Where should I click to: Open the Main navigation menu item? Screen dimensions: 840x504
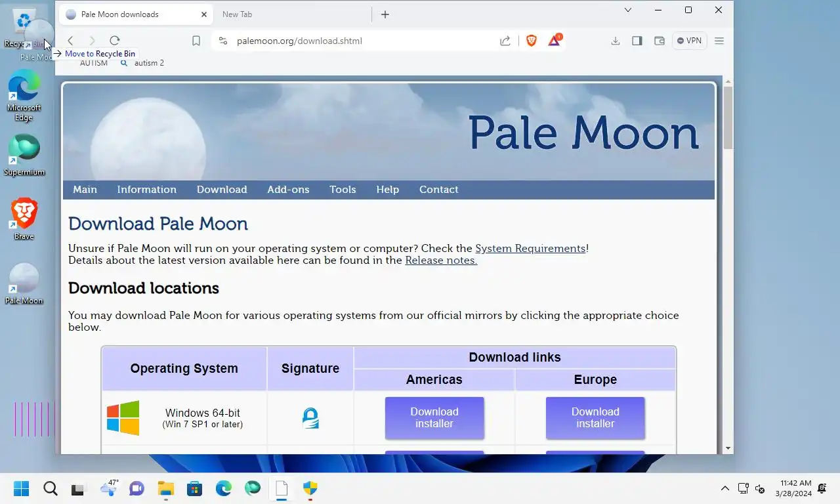(85, 190)
